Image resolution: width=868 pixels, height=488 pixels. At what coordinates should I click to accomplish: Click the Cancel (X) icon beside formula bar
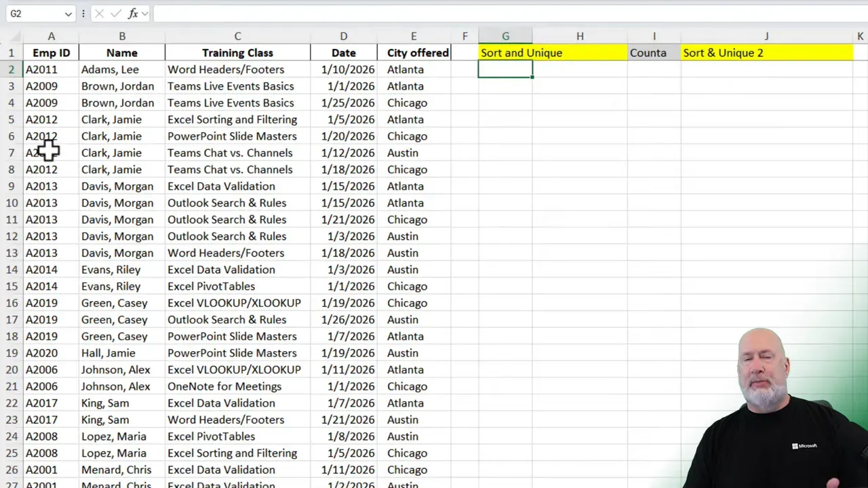(x=99, y=13)
